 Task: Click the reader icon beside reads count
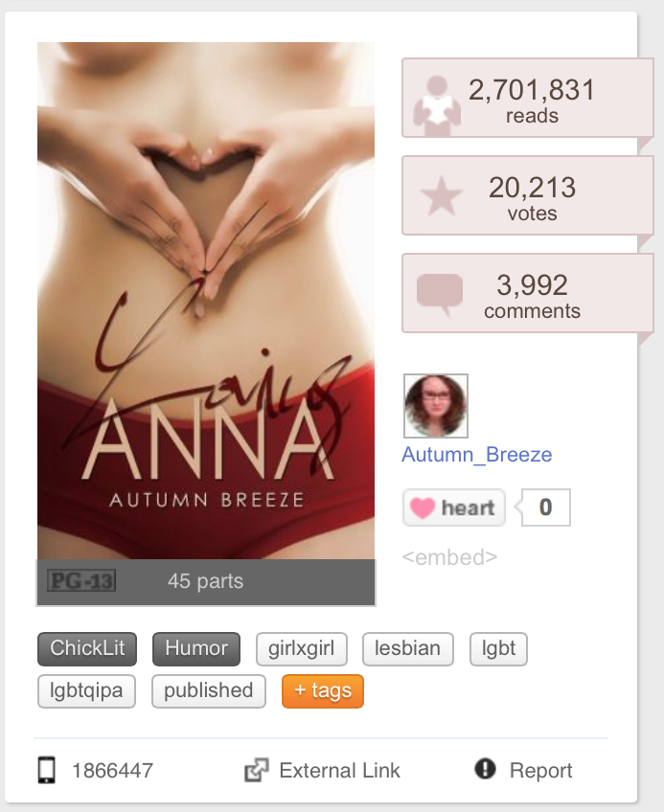(437, 105)
